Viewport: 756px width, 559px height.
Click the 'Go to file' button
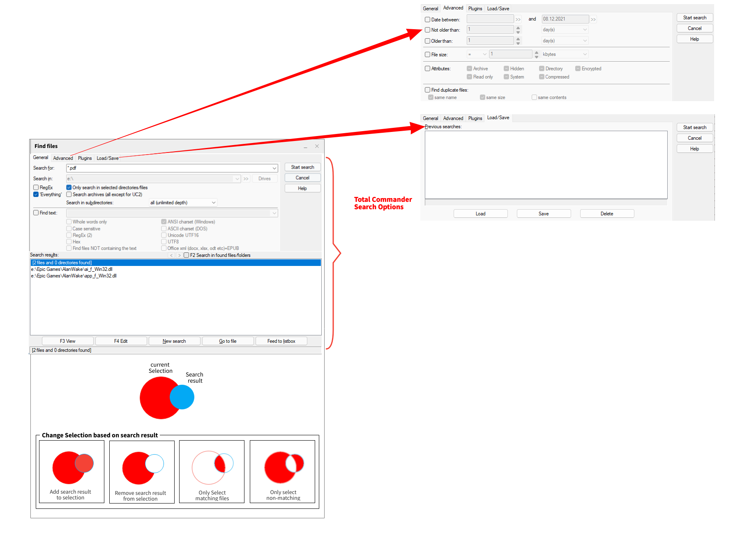[x=228, y=341]
